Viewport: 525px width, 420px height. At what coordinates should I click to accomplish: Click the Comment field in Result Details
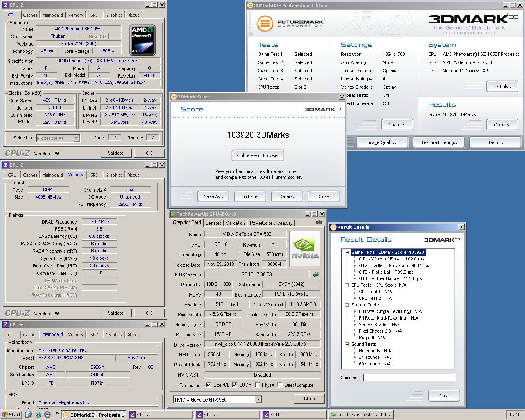pyautogui.click(x=409, y=377)
